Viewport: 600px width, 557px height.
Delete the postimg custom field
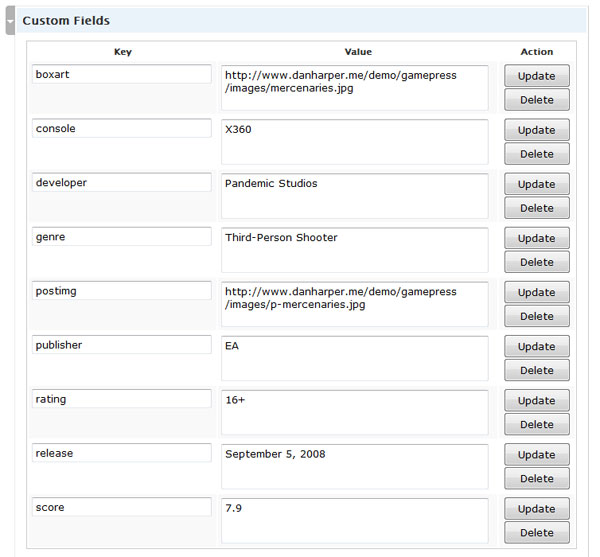click(x=536, y=316)
